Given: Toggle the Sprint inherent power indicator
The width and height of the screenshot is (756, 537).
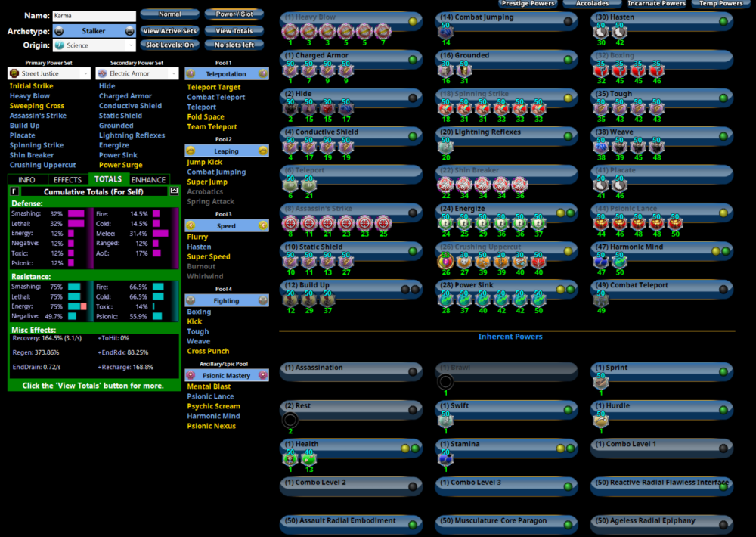Looking at the screenshot, I should pyautogui.click(x=723, y=372).
